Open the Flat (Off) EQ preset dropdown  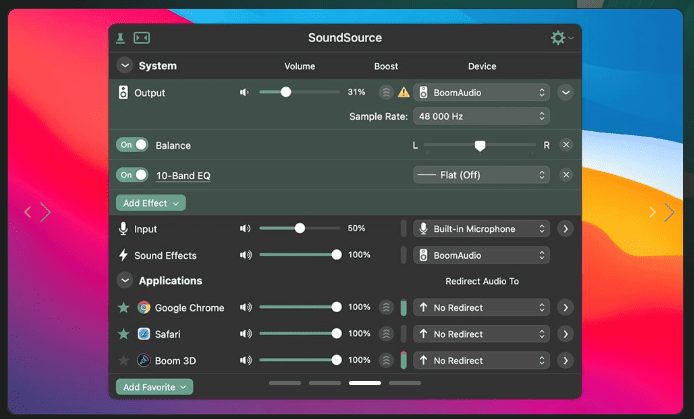(482, 175)
